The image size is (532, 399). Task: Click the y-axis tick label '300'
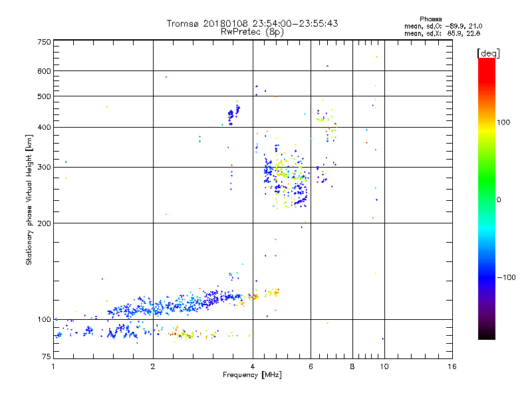click(x=44, y=167)
